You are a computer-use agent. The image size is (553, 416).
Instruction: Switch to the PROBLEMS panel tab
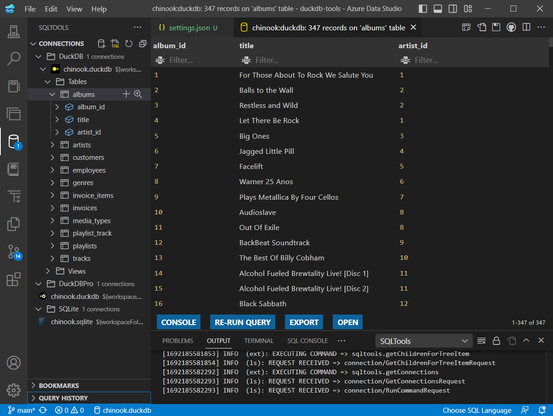[x=177, y=341]
